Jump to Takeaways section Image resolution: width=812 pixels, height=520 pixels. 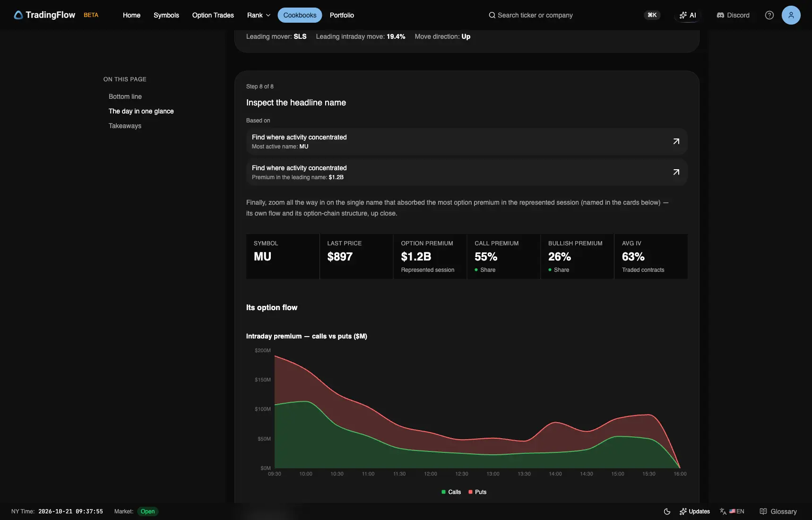pyautogui.click(x=125, y=126)
